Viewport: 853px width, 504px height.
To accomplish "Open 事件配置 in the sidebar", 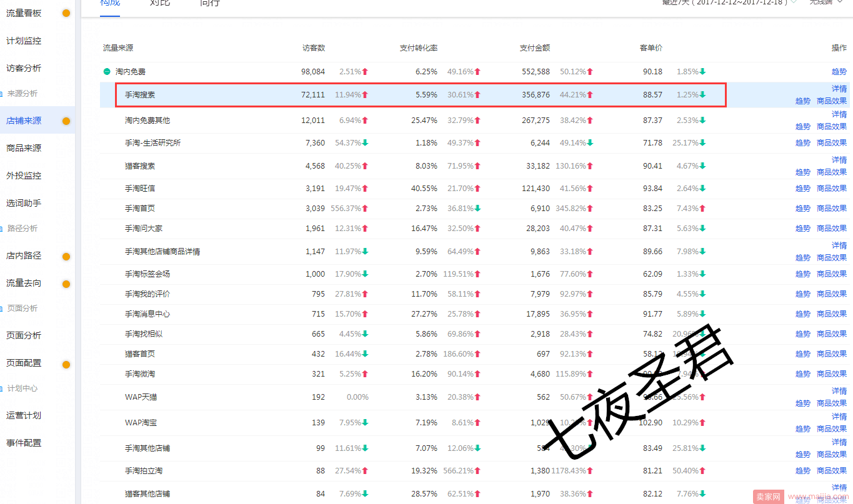I will point(24,443).
